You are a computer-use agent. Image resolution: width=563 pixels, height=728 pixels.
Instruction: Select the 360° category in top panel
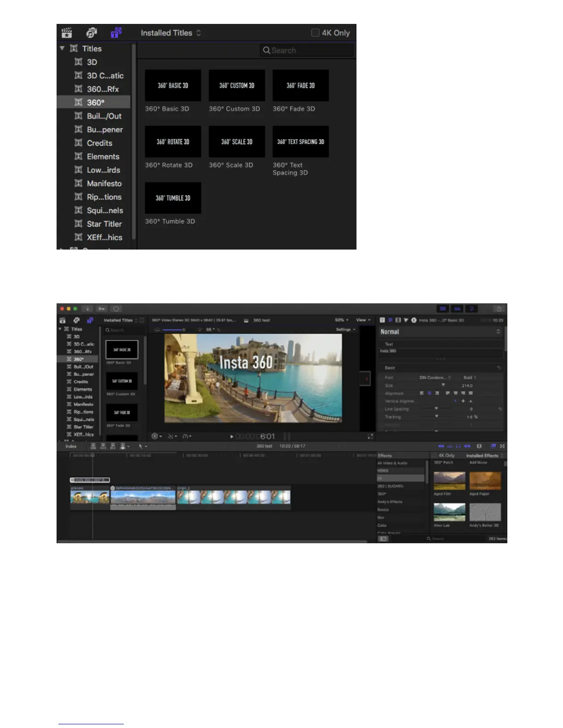[93, 102]
